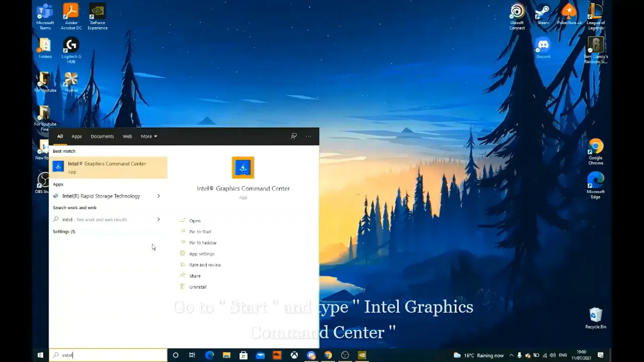Open the search options three-dots menu
Screen dimensions: 644x362
308,136
